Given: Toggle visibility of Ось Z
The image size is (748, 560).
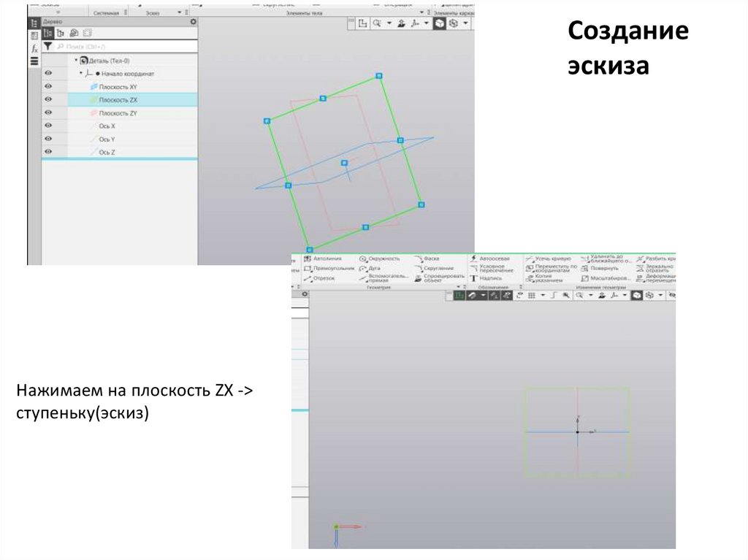Looking at the screenshot, I should click(48, 152).
